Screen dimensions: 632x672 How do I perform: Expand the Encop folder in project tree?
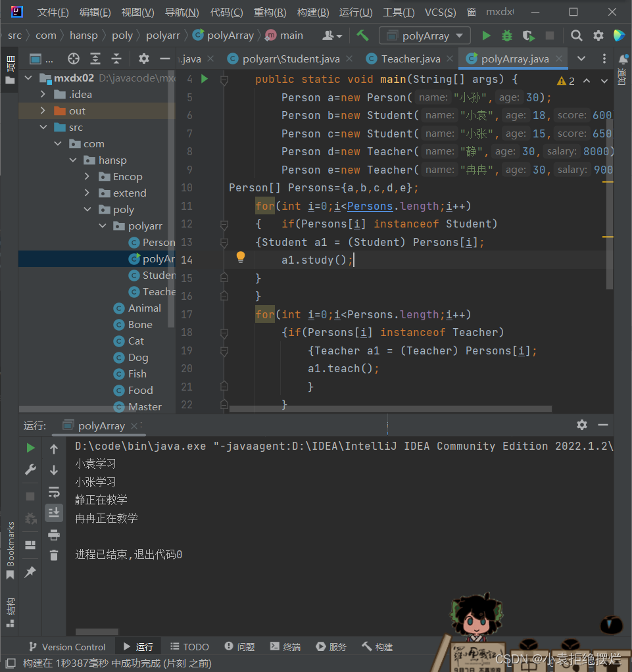click(x=87, y=176)
